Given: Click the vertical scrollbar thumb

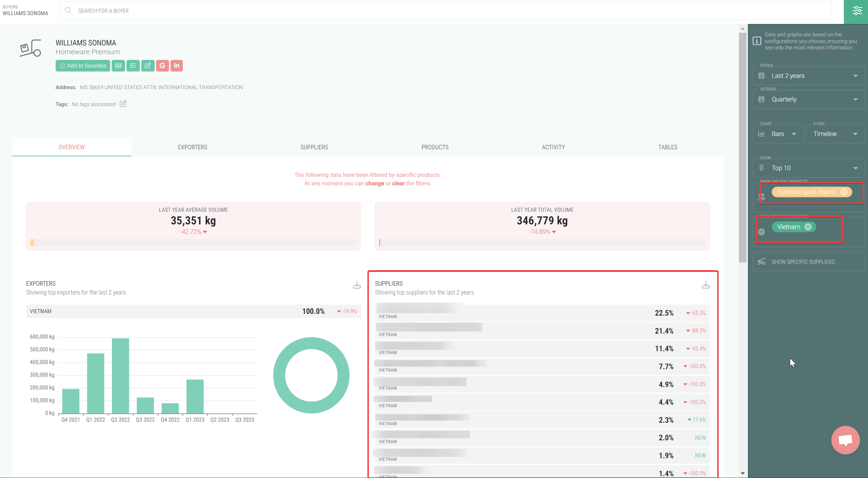Looking at the screenshot, I should pyautogui.click(x=743, y=147).
